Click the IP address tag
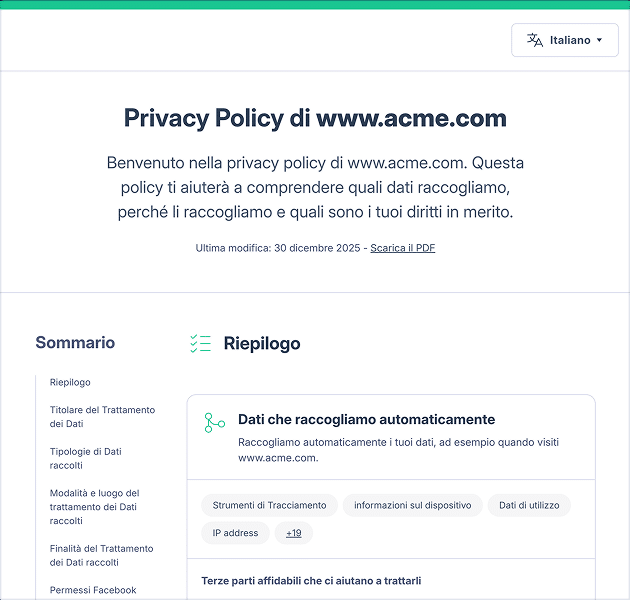Viewport: 630px width, 600px height. point(235,533)
